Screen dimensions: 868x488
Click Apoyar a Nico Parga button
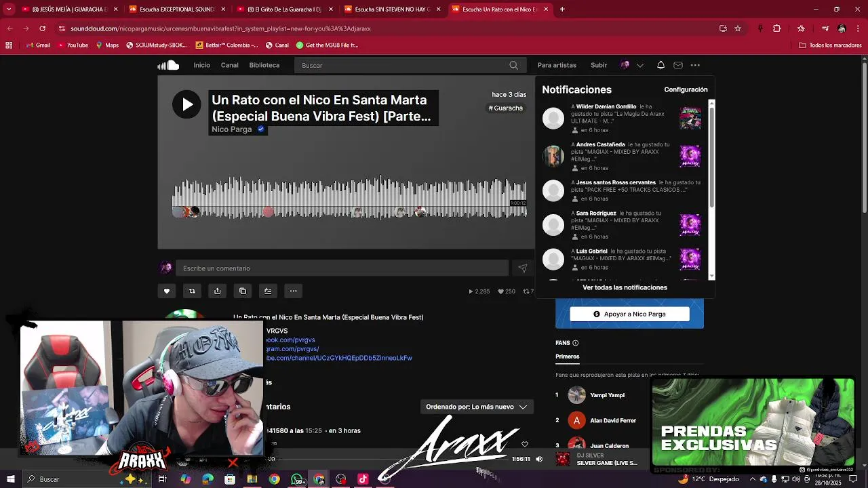pyautogui.click(x=629, y=314)
